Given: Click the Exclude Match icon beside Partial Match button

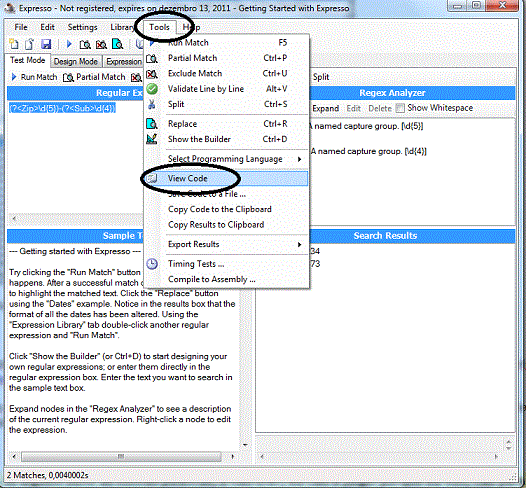Looking at the screenshot, I should pyautogui.click(x=136, y=77).
